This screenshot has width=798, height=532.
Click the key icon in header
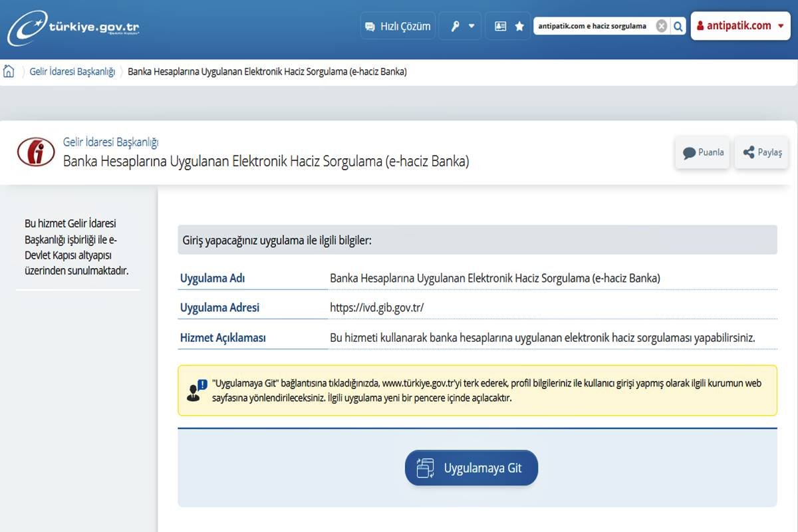456,27
